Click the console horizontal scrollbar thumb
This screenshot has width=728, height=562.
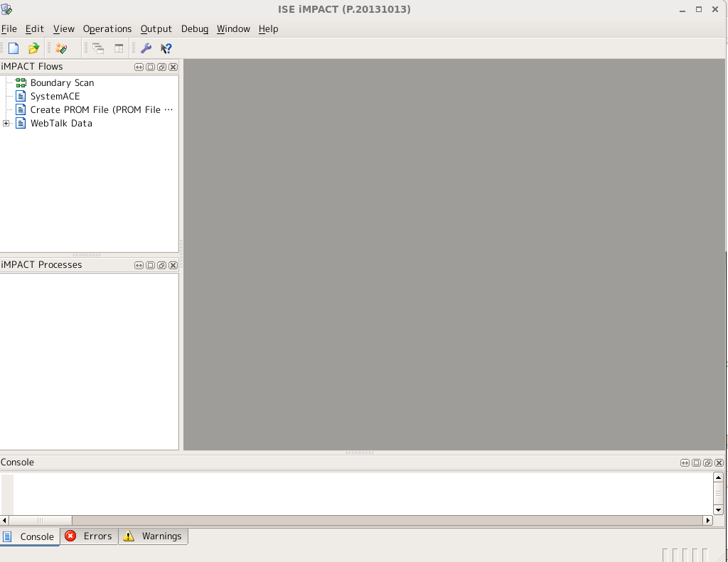click(41, 520)
